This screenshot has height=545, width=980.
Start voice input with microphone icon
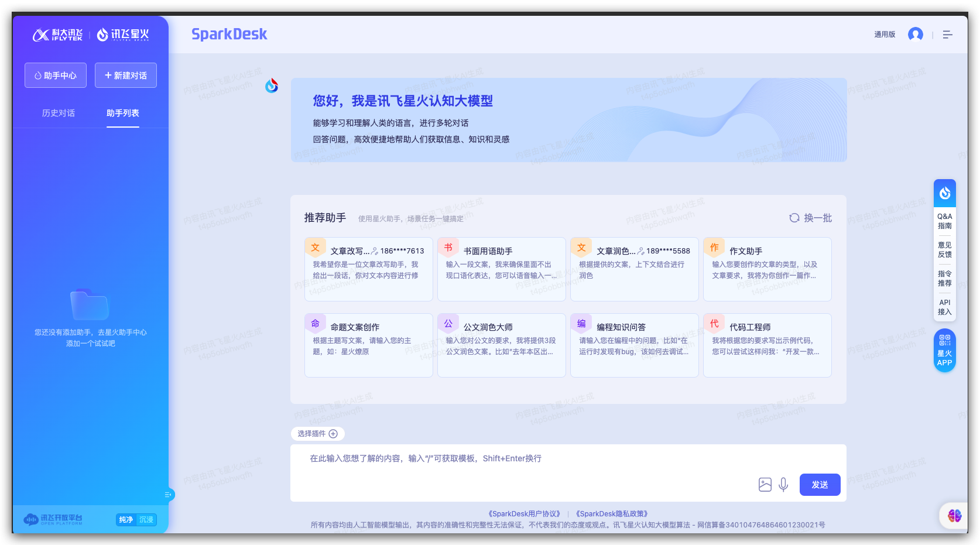[784, 485]
